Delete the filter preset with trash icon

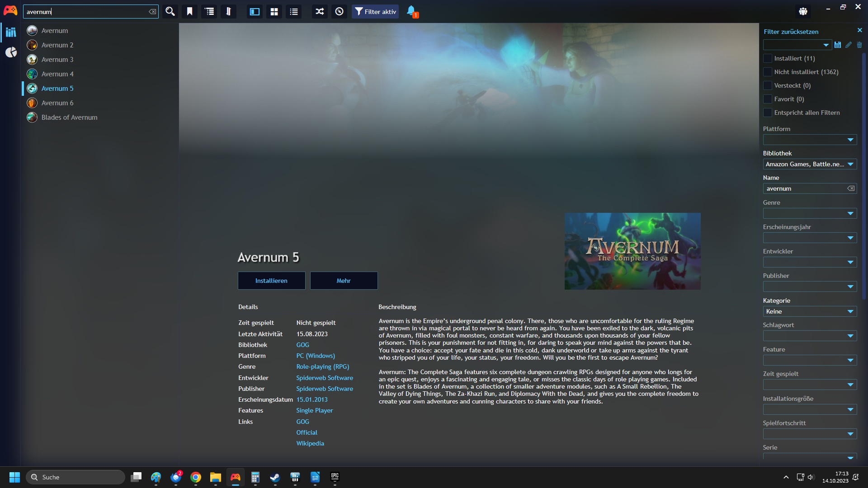tap(859, 45)
